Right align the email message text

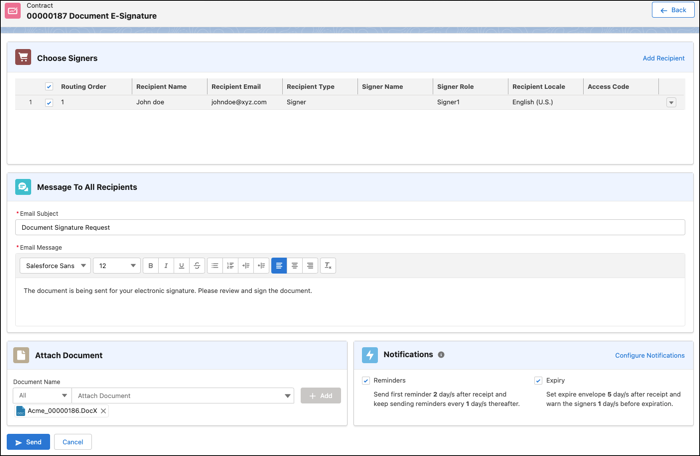(310, 266)
